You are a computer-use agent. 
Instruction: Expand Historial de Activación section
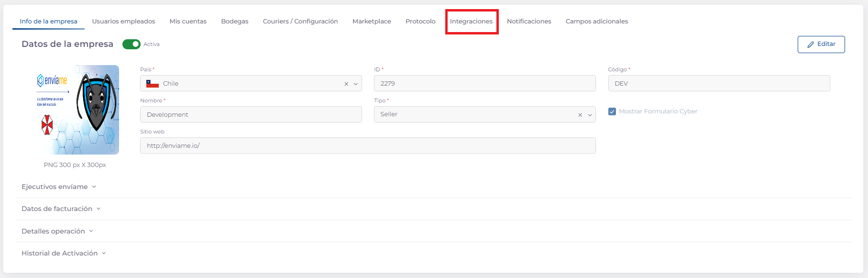click(64, 253)
